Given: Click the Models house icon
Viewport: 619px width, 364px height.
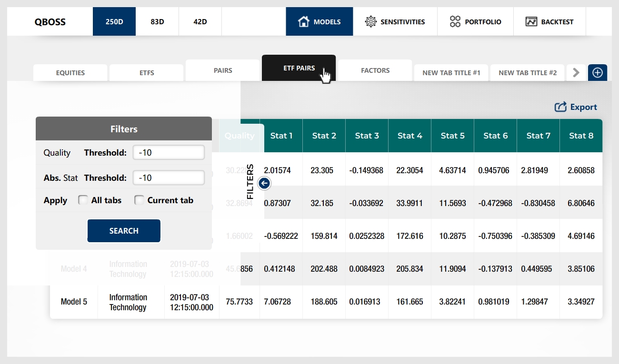Looking at the screenshot, I should point(303,21).
